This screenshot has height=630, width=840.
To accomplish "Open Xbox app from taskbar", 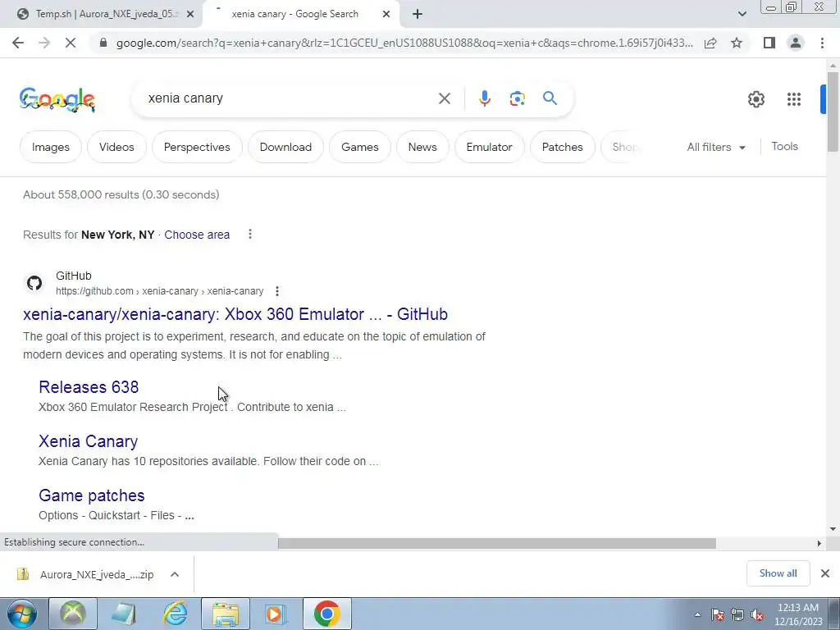I will (73, 614).
